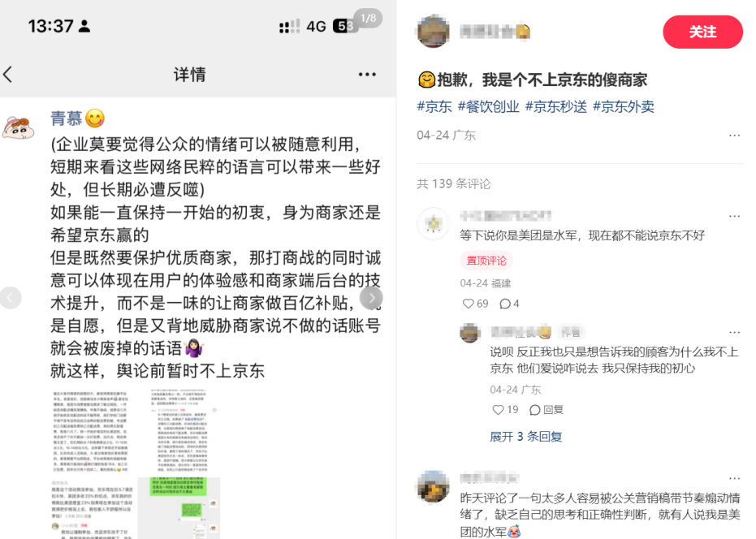Go to the next image with the right arrow
Viewport: 756px width, 539px height.
371,298
